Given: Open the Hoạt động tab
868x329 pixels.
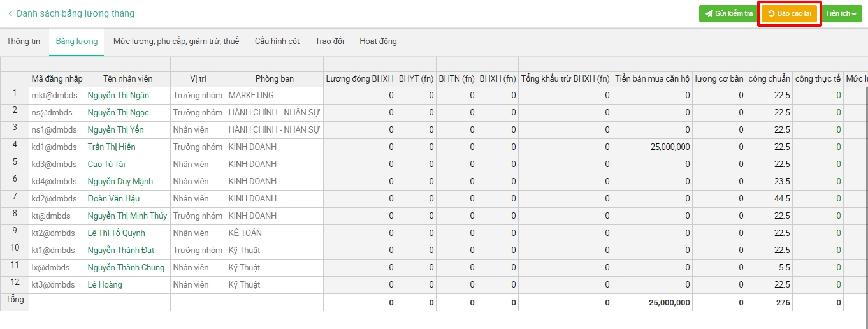Looking at the screenshot, I should point(378,41).
